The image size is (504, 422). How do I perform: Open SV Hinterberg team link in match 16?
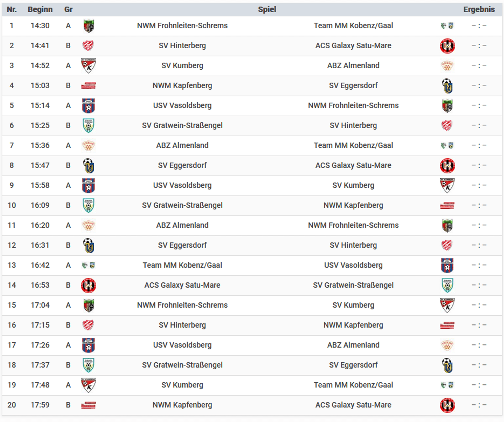coord(182,325)
